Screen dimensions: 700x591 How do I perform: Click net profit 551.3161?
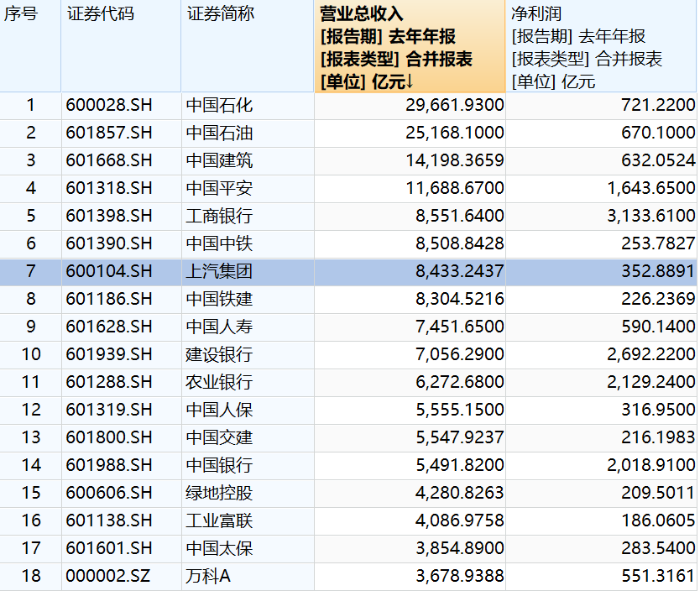pyautogui.click(x=658, y=576)
